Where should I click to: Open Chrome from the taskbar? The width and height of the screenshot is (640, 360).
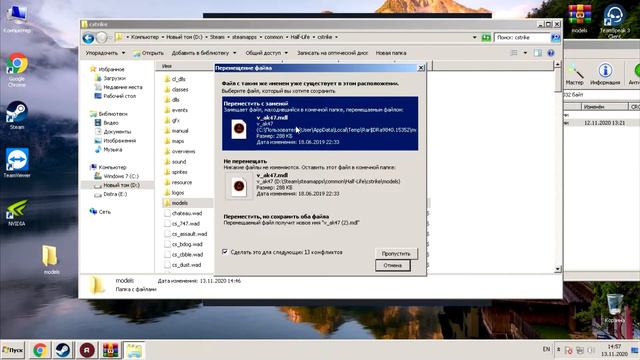pos(40,350)
